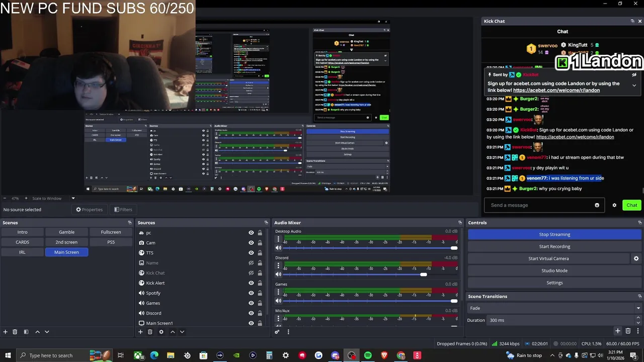Select the Fullscreen scene
Screen dimensions: 644x362
[x=111, y=232]
